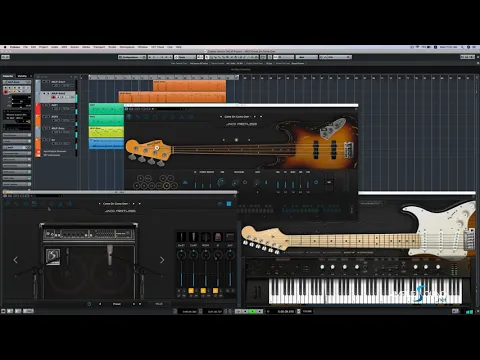Adjust the pan knob of the fourth amp mixer channel
The height and width of the screenshot is (360, 480).
pos(218,255)
